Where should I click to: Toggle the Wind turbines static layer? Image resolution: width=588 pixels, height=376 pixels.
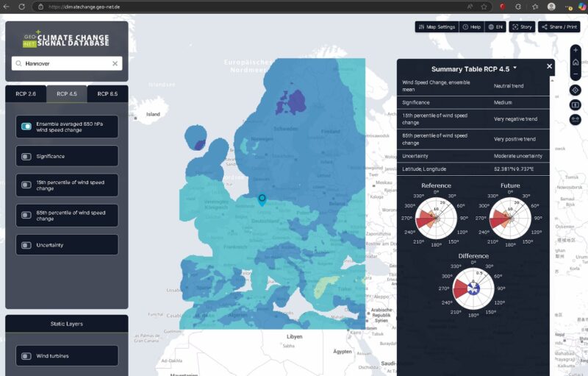coord(26,356)
